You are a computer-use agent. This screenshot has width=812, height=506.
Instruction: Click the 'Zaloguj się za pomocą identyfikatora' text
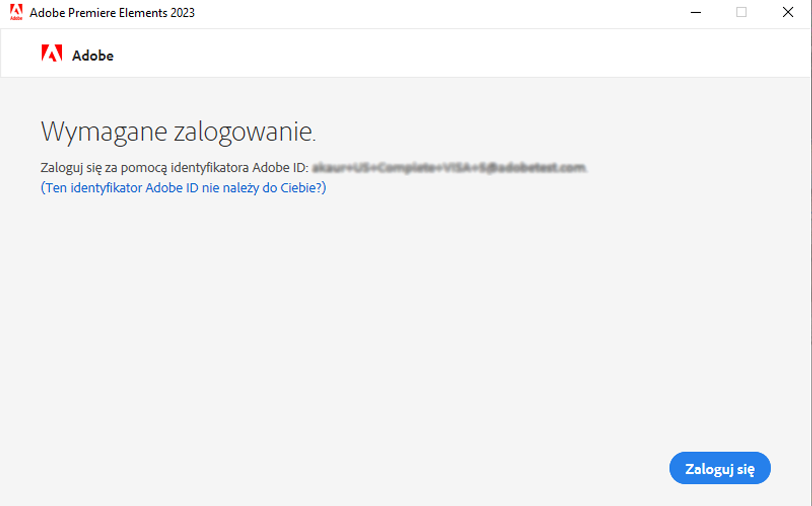click(144, 167)
